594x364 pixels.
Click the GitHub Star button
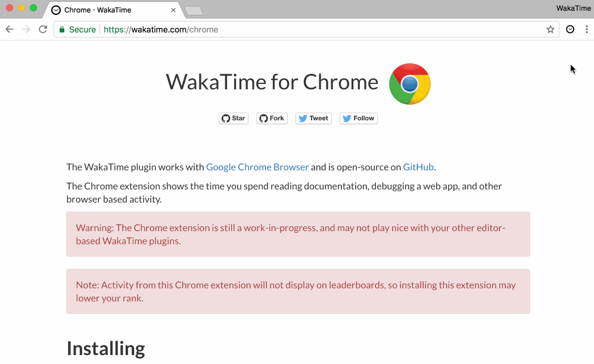click(x=234, y=119)
